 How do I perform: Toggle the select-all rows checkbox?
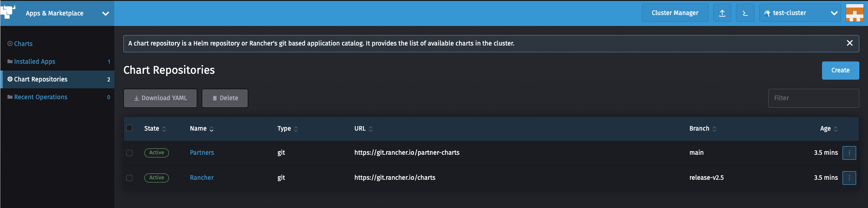click(129, 128)
